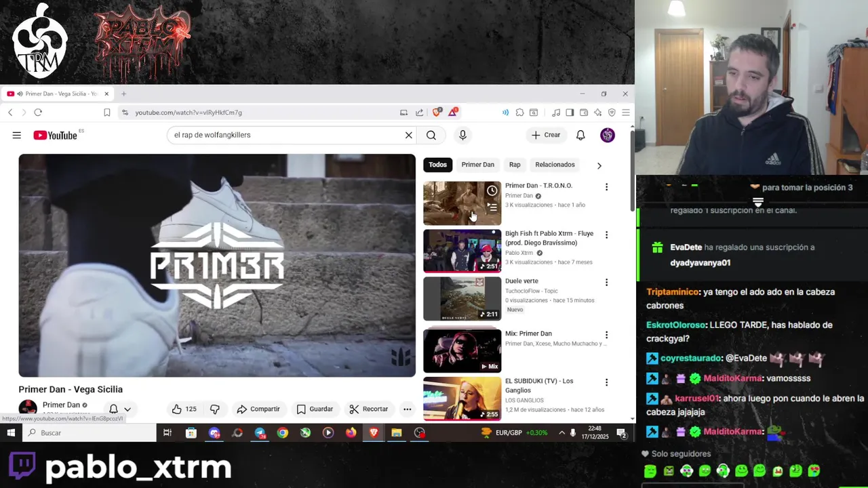868x488 pixels.
Task: Click the Compartir button
Action: (258, 409)
